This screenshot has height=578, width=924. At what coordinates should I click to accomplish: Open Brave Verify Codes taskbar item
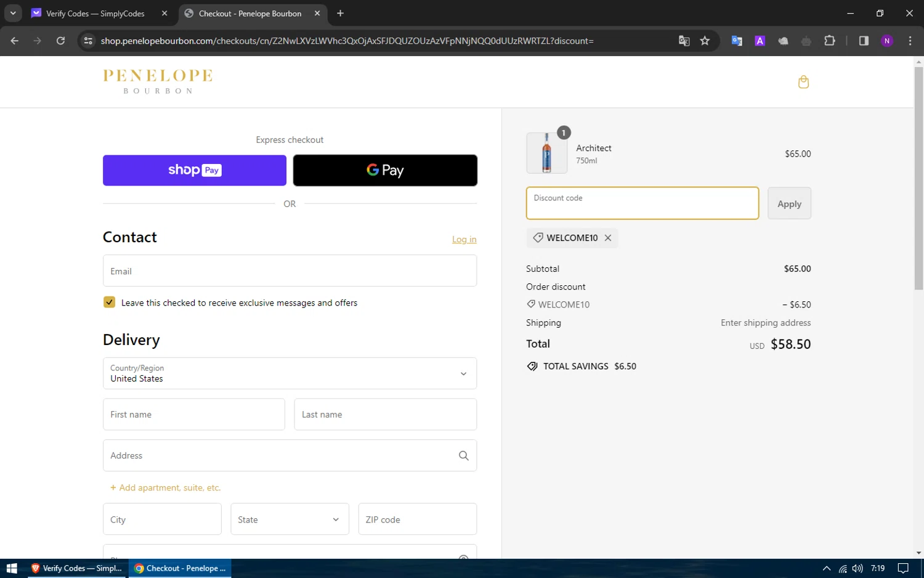click(x=77, y=568)
